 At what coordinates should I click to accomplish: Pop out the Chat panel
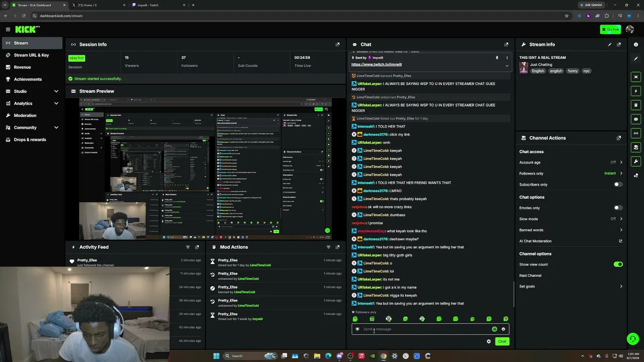pyautogui.click(x=506, y=44)
